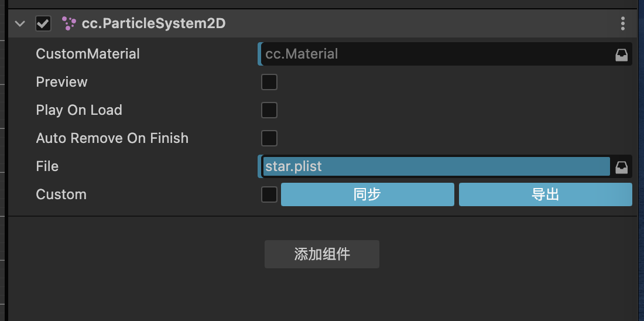Disable the cc.ParticleSystem2D component checkbox
The width and height of the screenshot is (644, 321).
pyautogui.click(x=43, y=23)
